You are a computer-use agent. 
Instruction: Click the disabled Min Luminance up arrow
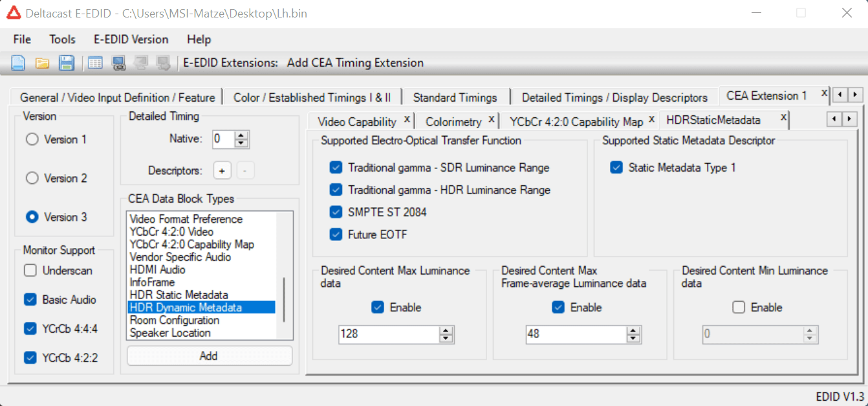coord(810,331)
